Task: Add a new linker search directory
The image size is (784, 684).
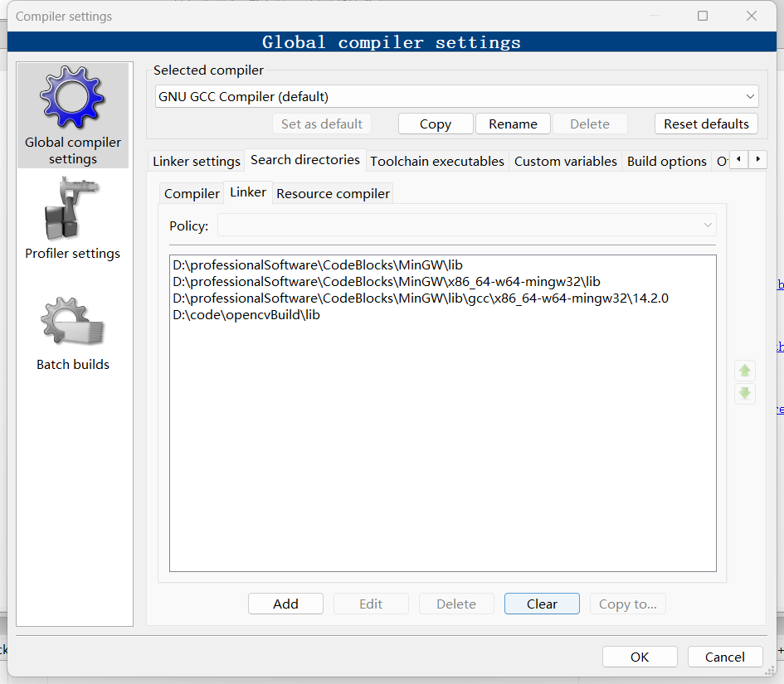Action: click(285, 604)
